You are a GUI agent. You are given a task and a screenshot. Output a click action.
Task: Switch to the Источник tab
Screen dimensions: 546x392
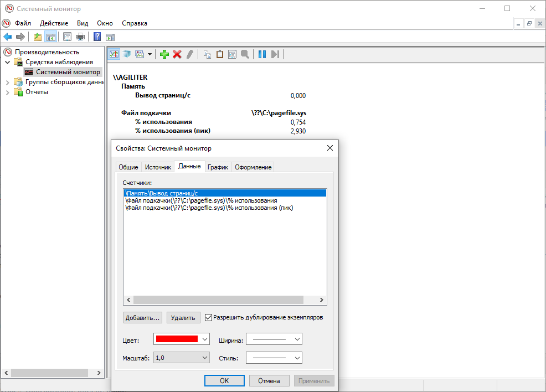158,167
